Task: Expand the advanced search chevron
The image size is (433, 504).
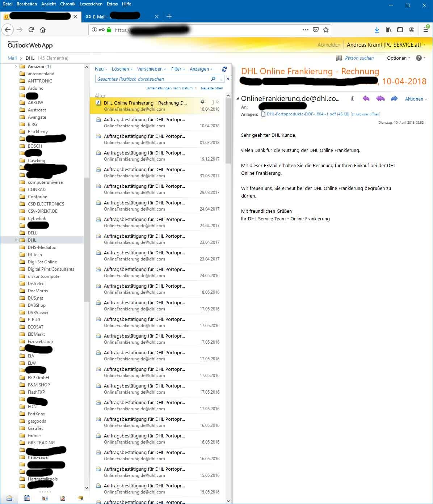Action: 228,79
